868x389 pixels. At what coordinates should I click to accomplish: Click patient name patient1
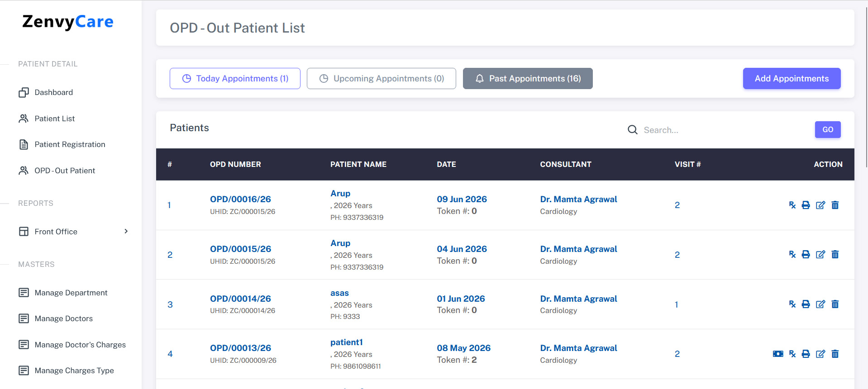347,342
